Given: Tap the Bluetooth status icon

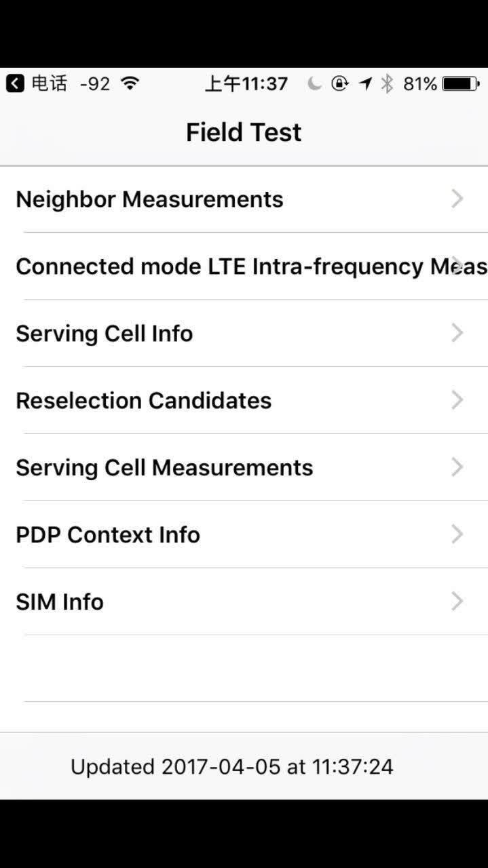Looking at the screenshot, I should pyautogui.click(x=387, y=83).
